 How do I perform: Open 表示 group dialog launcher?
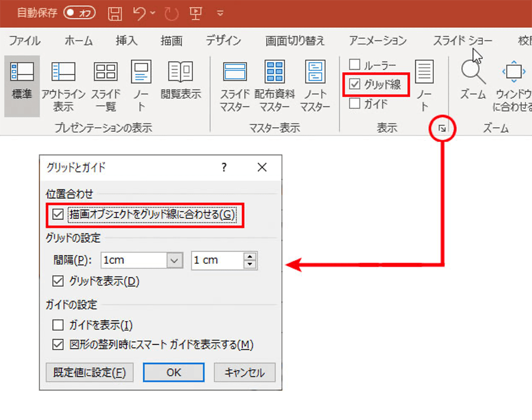[x=442, y=128]
